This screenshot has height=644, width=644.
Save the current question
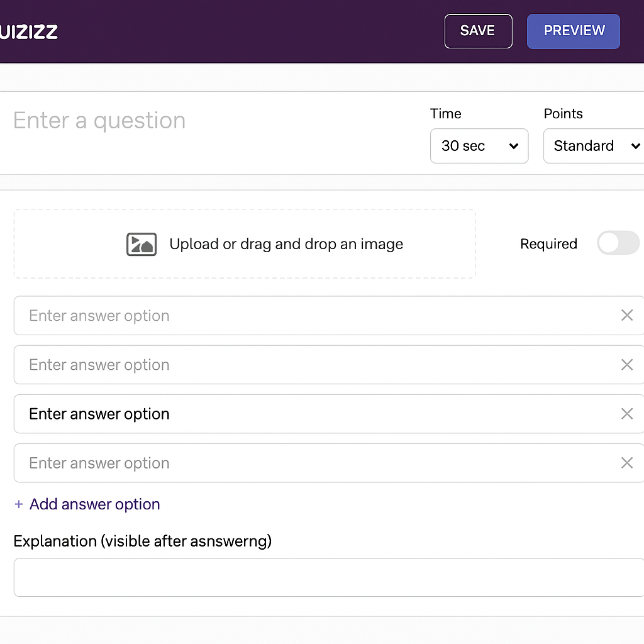pyautogui.click(x=478, y=31)
